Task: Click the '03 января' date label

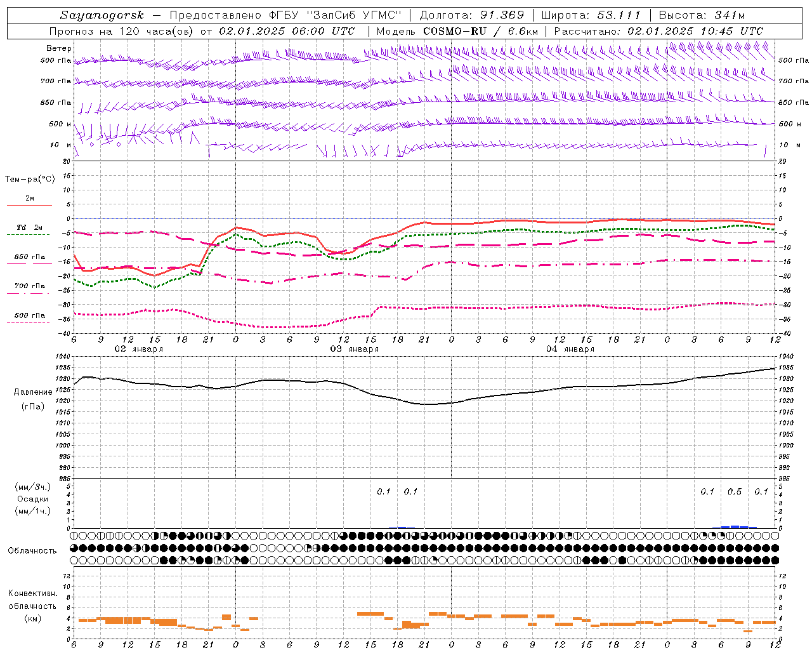Action: pos(354,349)
